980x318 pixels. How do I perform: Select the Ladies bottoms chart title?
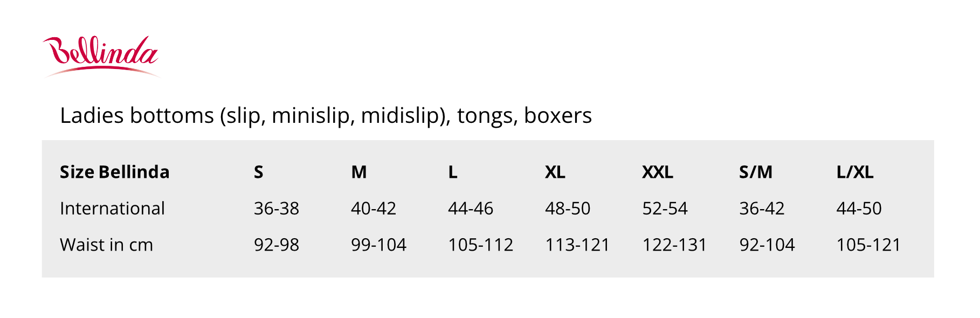pyautogui.click(x=326, y=116)
